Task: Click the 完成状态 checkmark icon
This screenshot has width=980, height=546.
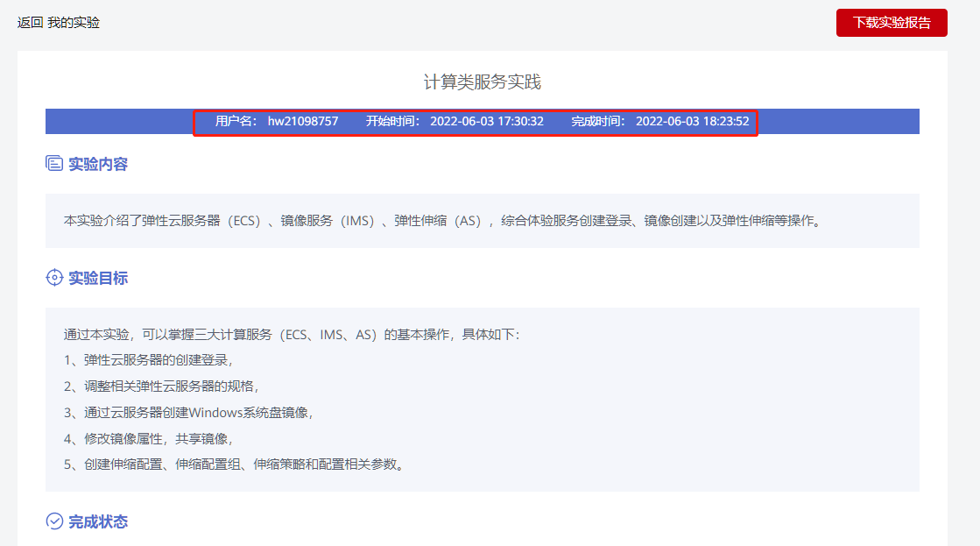Action: click(54, 521)
